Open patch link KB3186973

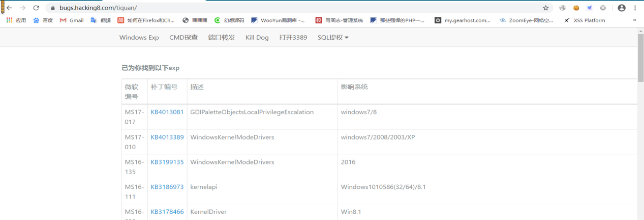pyautogui.click(x=167, y=187)
